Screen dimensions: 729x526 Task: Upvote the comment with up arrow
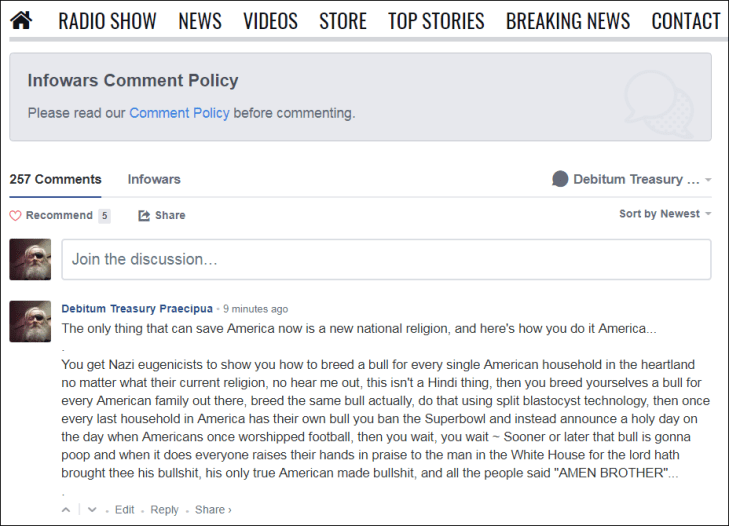coord(67,510)
